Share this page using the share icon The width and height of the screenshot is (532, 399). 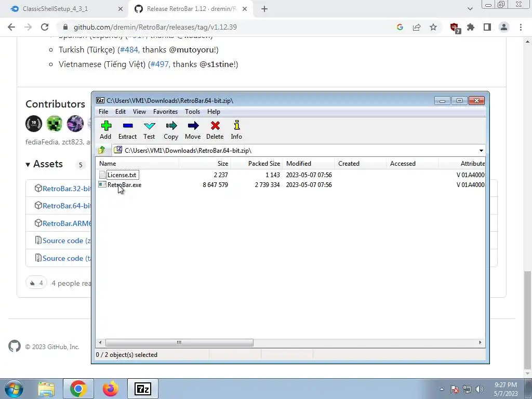click(417, 27)
